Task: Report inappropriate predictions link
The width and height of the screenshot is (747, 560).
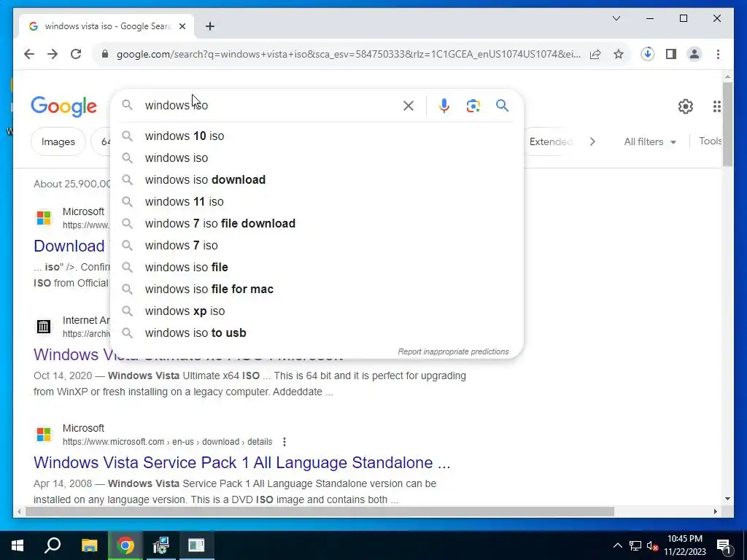Action: point(453,351)
